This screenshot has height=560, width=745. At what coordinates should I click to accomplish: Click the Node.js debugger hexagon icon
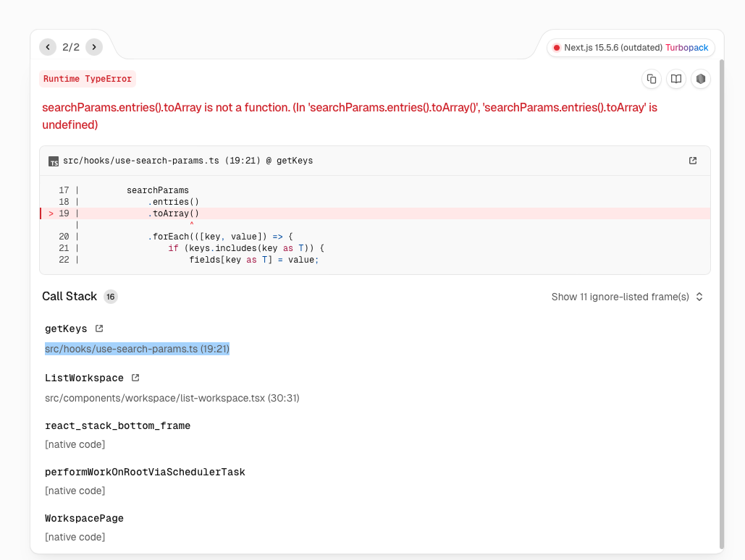tap(700, 79)
